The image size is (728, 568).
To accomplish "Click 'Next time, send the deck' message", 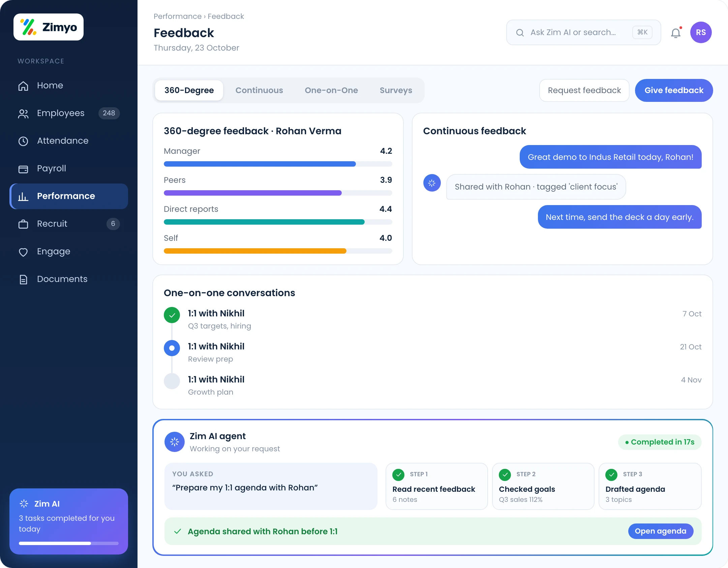I will pos(620,217).
